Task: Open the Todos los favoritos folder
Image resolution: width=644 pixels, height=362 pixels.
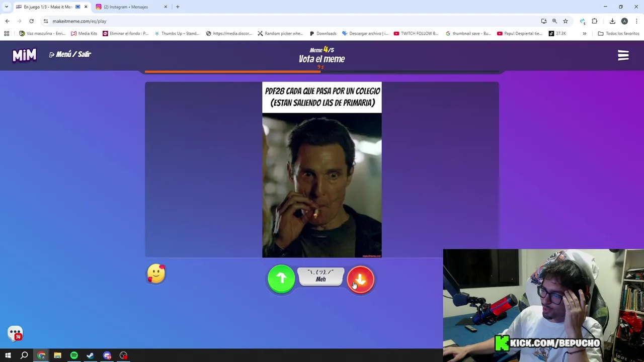Action: pos(618,34)
